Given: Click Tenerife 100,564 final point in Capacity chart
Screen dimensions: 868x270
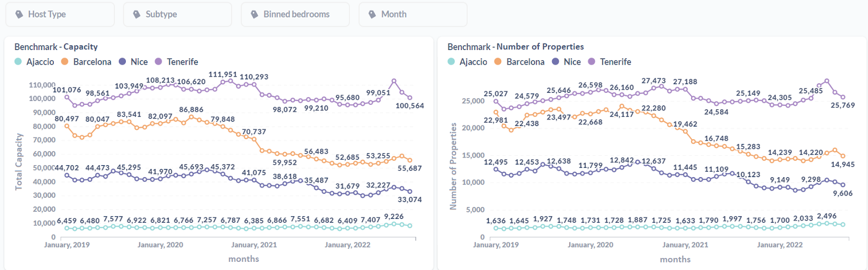Looking at the screenshot, I should pyautogui.click(x=410, y=98).
